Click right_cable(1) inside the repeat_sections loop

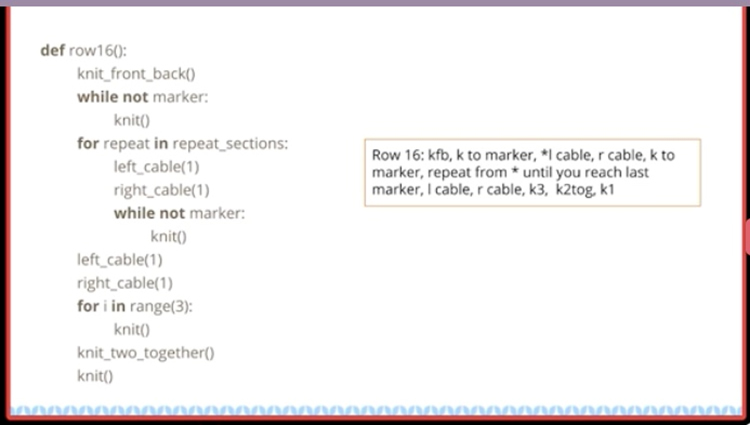(162, 190)
